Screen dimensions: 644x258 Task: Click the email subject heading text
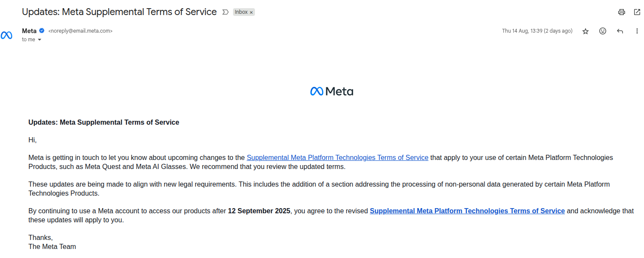(x=119, y=12)
